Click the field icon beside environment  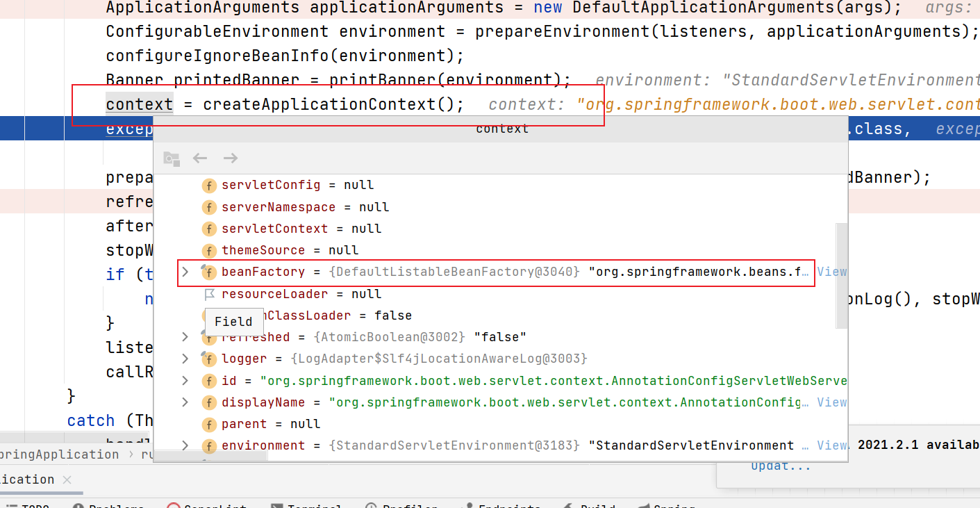[209, 445]
